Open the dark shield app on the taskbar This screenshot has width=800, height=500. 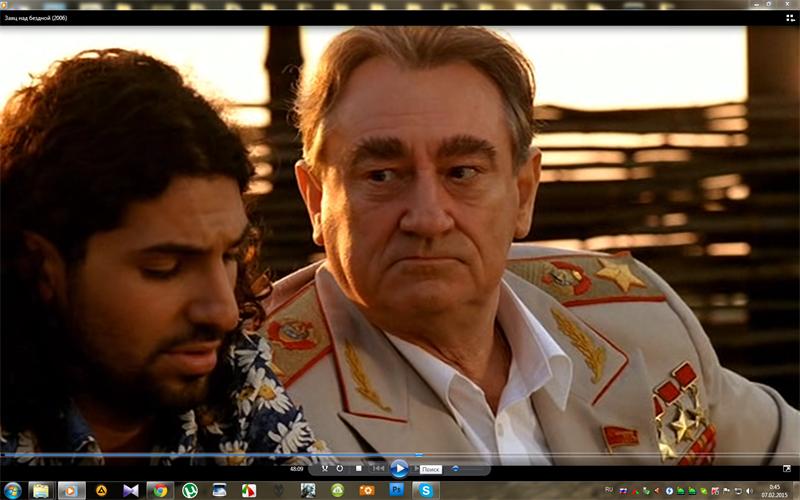[278, 490]
